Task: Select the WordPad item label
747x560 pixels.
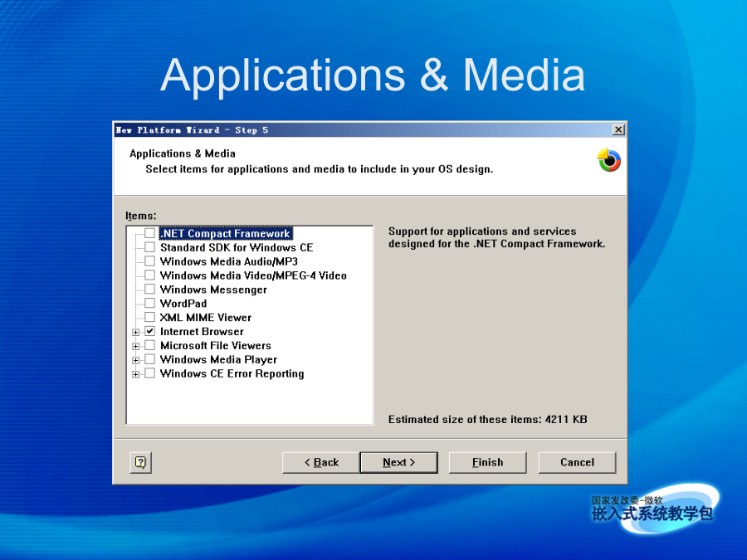Action: [x=183, y=304]
